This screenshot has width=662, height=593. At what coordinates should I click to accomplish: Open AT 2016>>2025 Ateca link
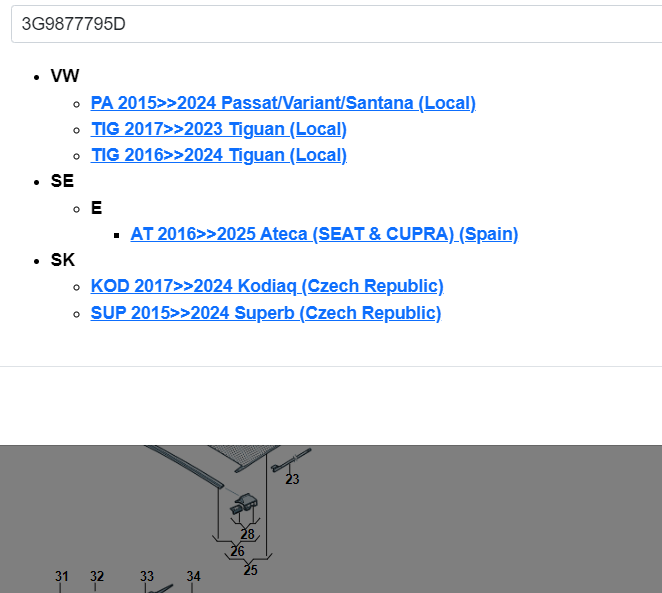pos(324,234)
